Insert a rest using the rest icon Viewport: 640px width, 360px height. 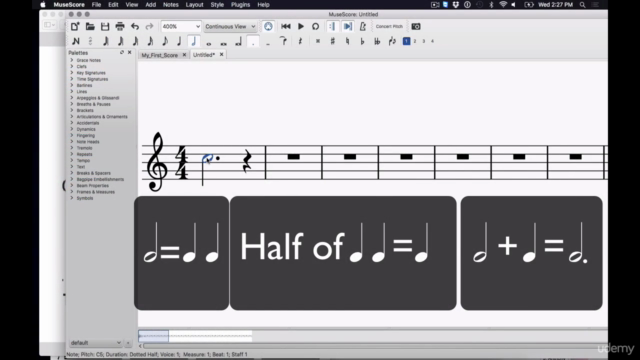pyautogui.click(x=300, y=41)
